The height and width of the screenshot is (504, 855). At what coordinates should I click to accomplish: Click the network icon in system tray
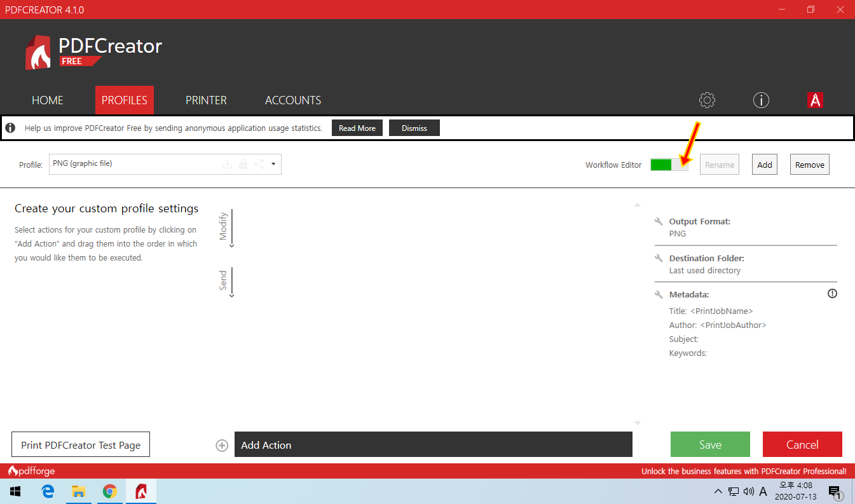click(x=734, y=491)
